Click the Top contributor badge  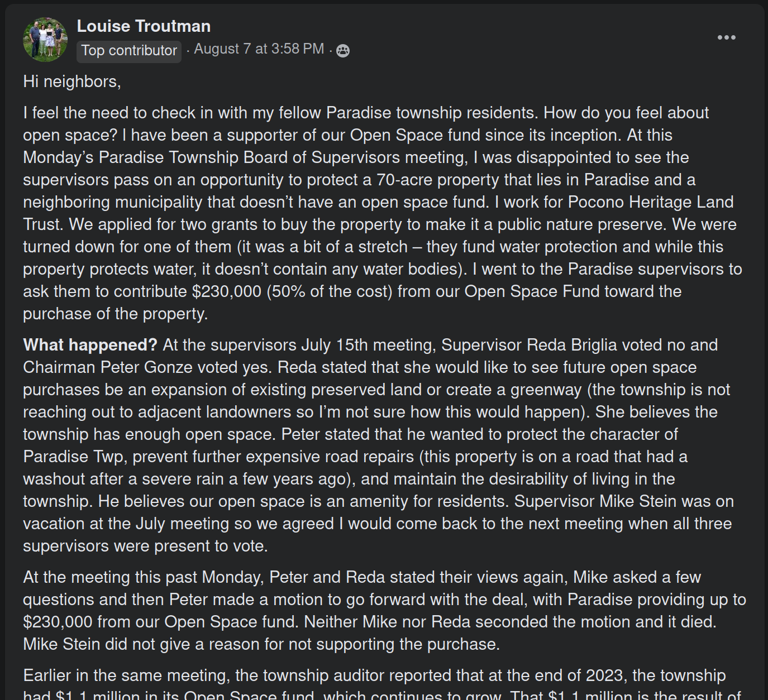click(129, 51)
